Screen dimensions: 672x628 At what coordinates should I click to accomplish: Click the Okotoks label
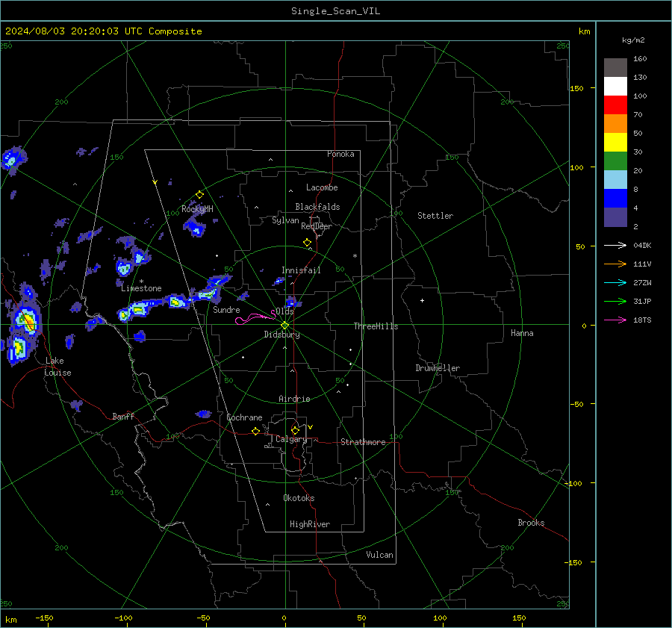pyautogui.click(x=299, y=498)
